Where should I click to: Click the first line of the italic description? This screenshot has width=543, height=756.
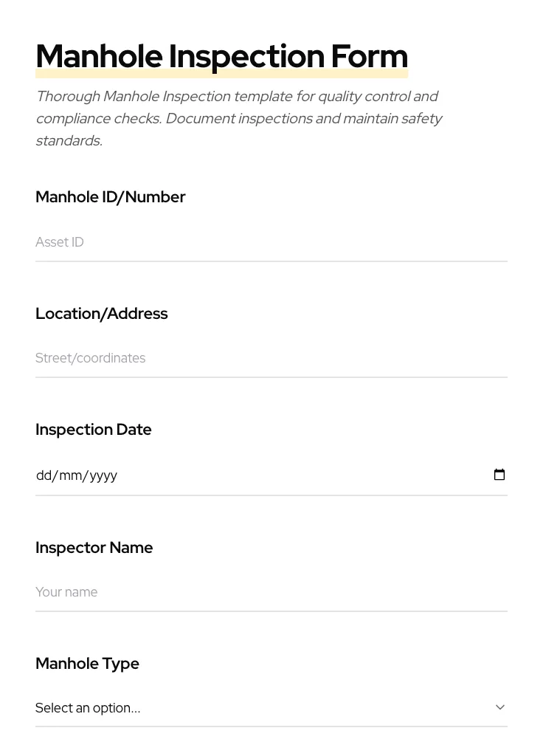click(236, 97)
